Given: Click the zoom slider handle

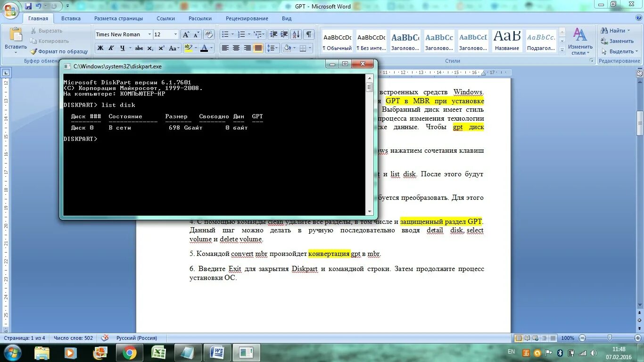Looking at the screenshot, I should [x=610, y=338].
